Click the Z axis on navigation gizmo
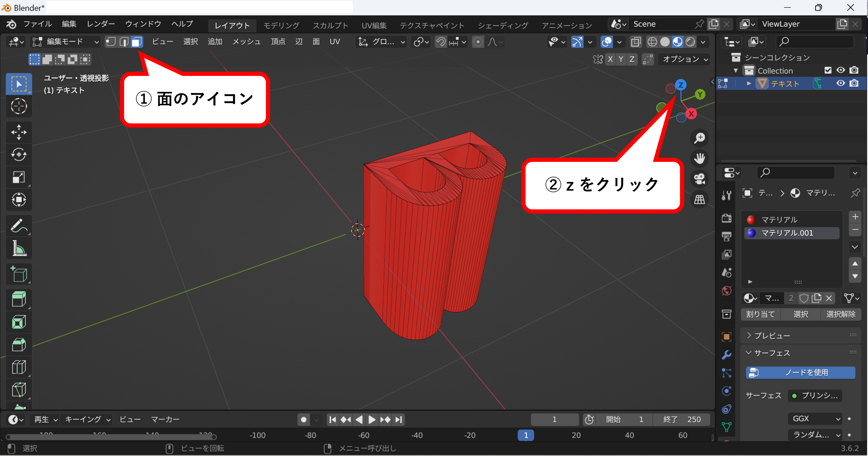 (x=681, y=85)
